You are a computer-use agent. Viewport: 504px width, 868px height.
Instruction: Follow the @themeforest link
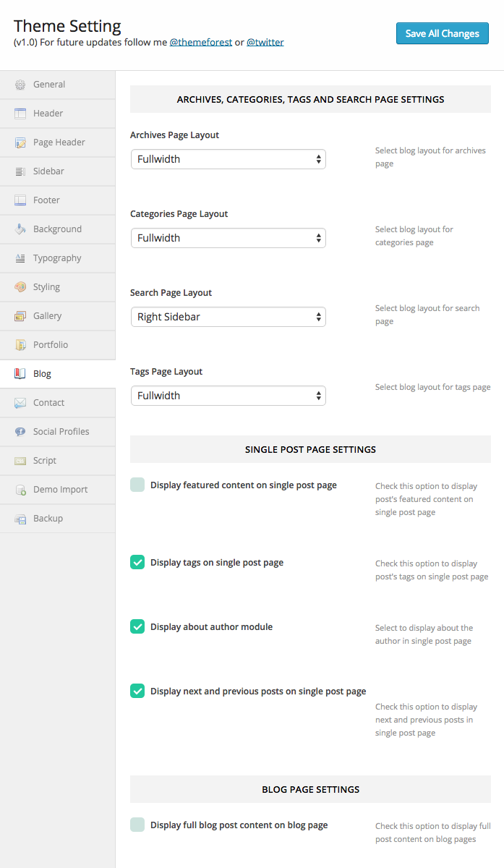(x=201, y=42)
